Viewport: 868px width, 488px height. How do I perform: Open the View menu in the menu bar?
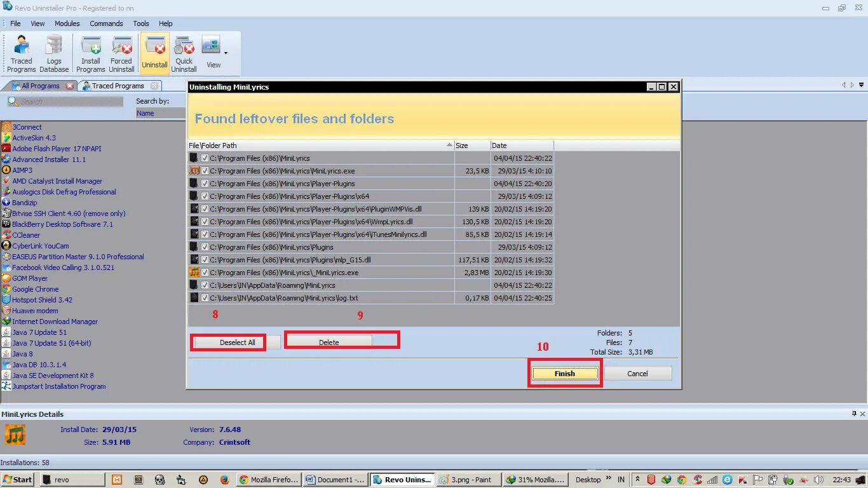(x=38, y=24)
